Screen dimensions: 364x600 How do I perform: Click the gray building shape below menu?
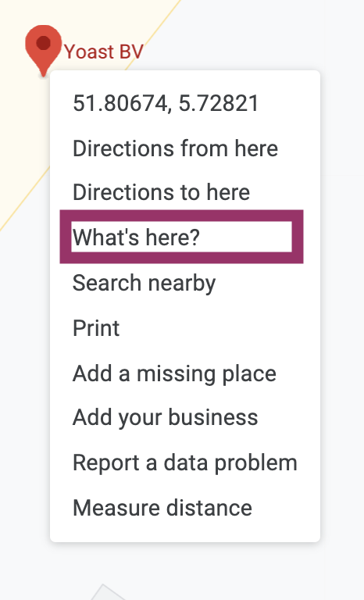107,592
